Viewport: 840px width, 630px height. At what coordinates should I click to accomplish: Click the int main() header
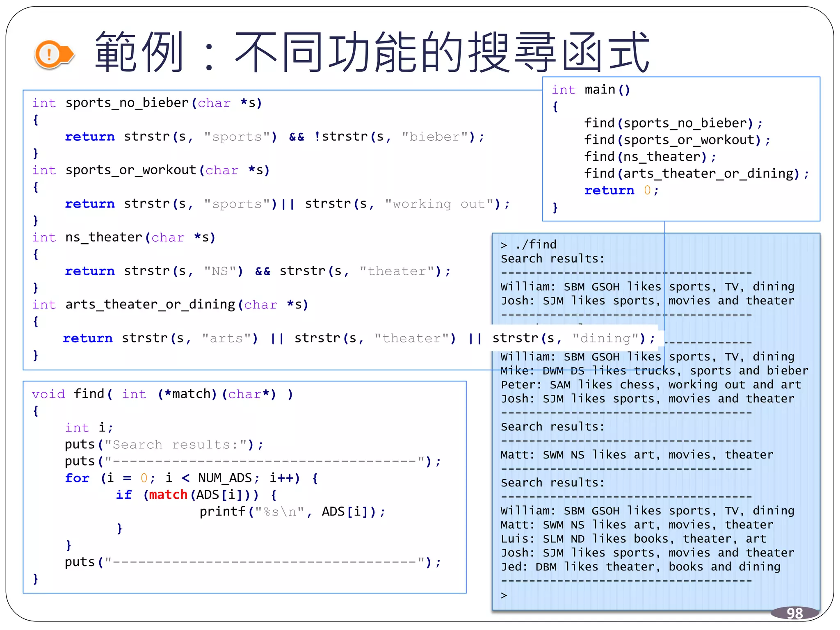[x=591, y=89]
